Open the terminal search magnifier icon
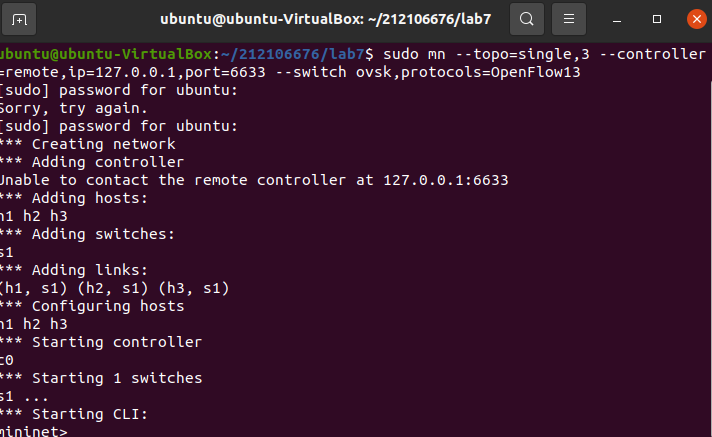 click(527, 19)
